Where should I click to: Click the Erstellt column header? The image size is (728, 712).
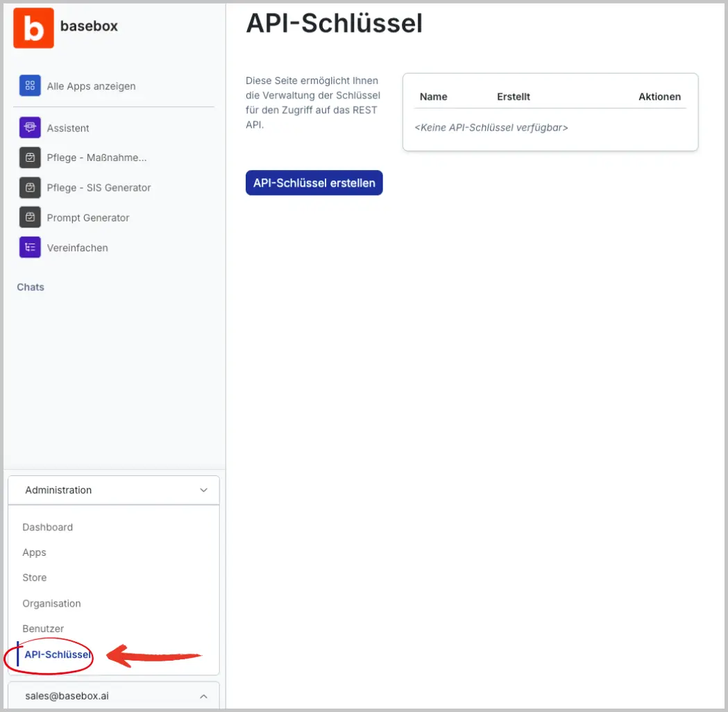coord(513,96)
